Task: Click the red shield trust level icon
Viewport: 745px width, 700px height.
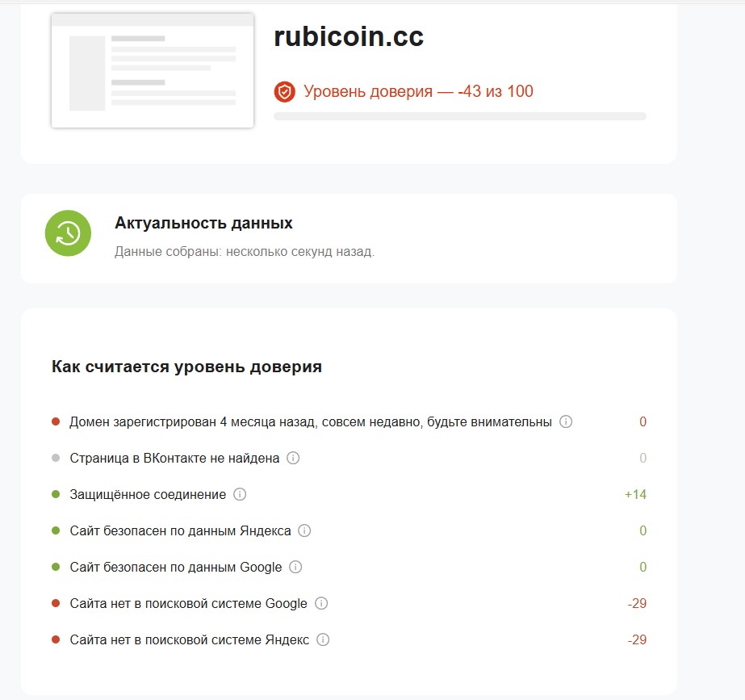Action: tap(284, 92)
